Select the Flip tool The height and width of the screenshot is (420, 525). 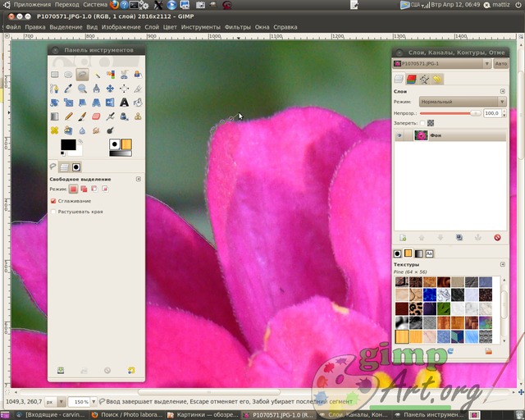[x=110, y=103]
